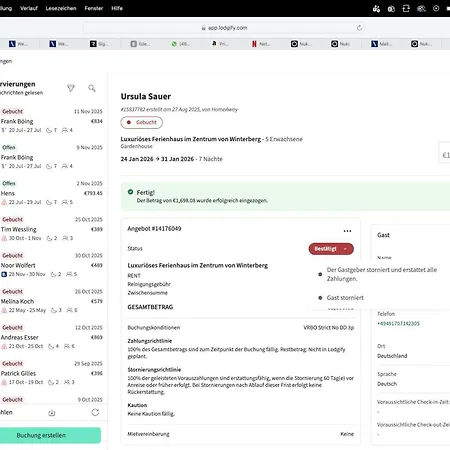Refresh the reservations list with circular arrow

coord(95,413)
